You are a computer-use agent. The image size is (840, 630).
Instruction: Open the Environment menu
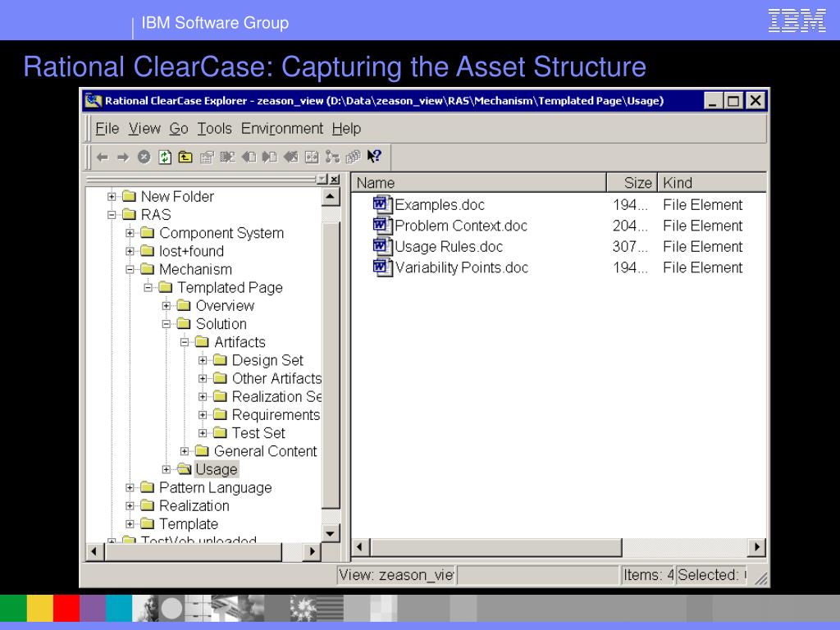[x=282, y=129]
